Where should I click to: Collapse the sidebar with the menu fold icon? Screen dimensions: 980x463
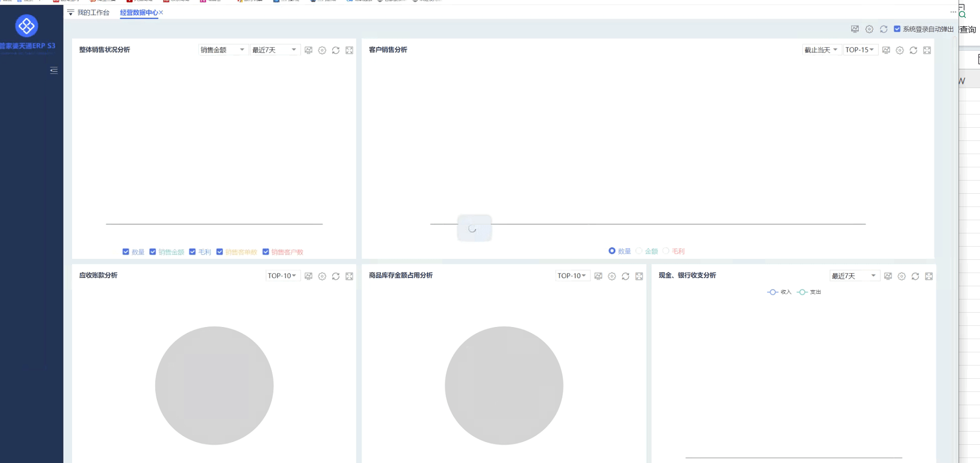coord(53,70)
